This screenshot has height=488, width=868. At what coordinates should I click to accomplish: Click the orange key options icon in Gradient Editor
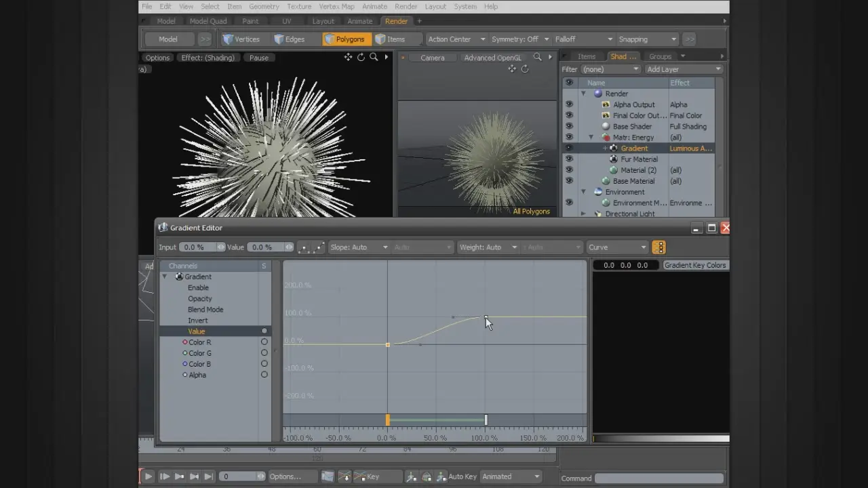click(x=659, y=247)
